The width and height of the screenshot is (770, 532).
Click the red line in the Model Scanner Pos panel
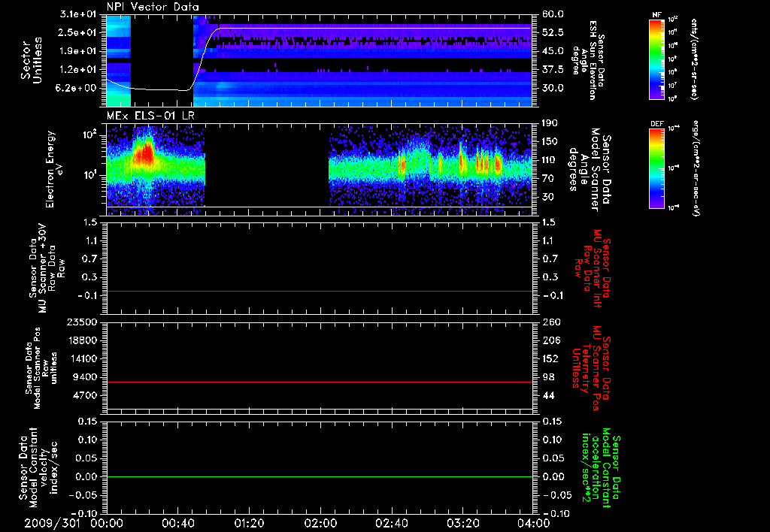pos(319,382)
